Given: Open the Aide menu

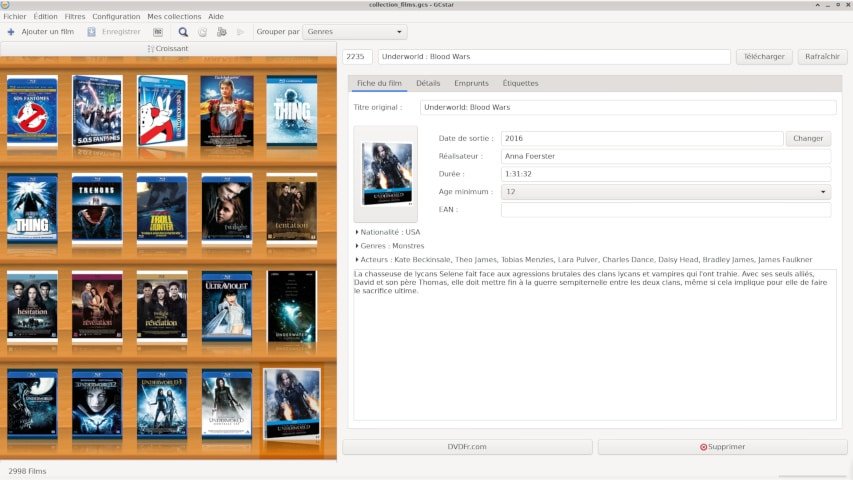Looking at the screenshot, I should pos(216,16).
